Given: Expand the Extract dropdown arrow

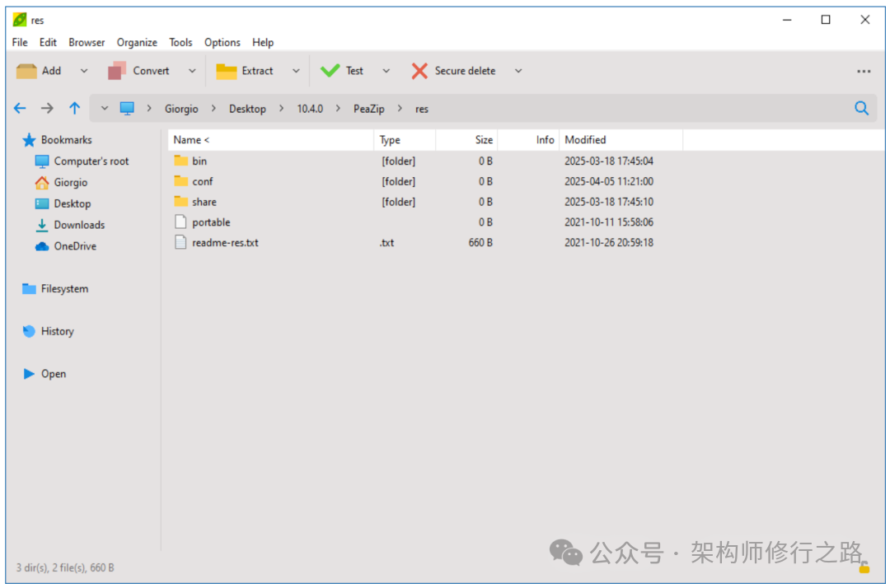Looking at the screenshot, I should pyautogui.click(x=296, y=71).
